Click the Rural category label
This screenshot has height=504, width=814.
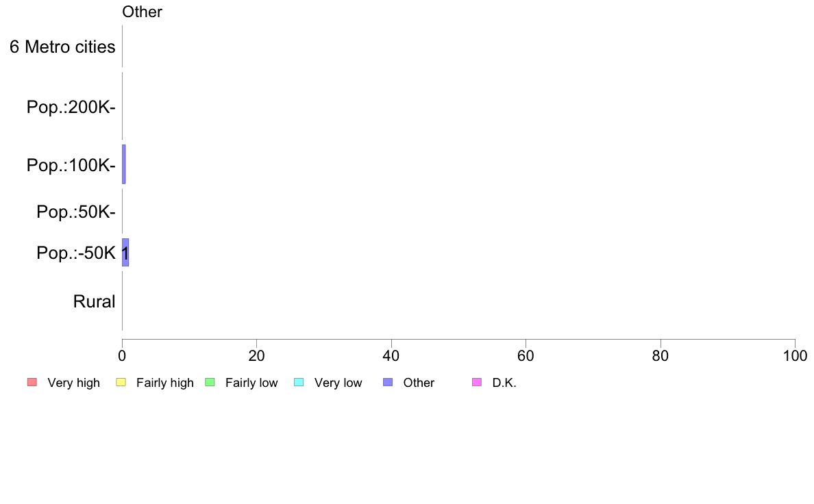94,301
